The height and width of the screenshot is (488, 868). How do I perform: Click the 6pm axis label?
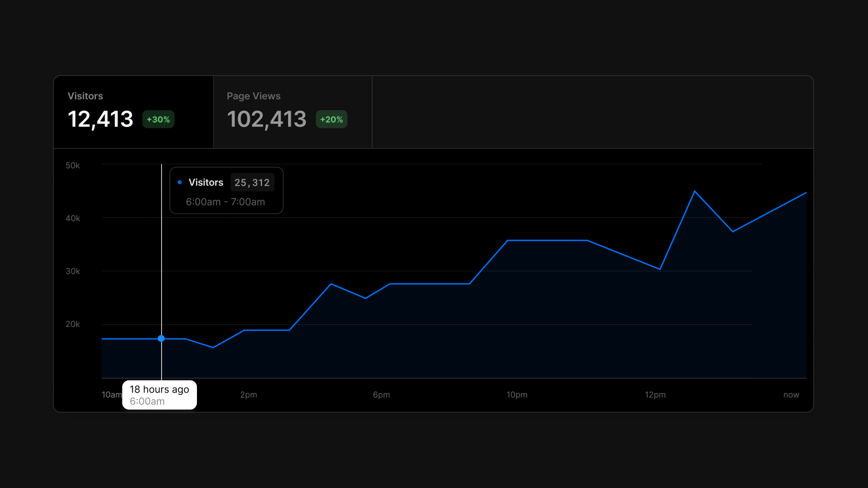click(382, 395)
